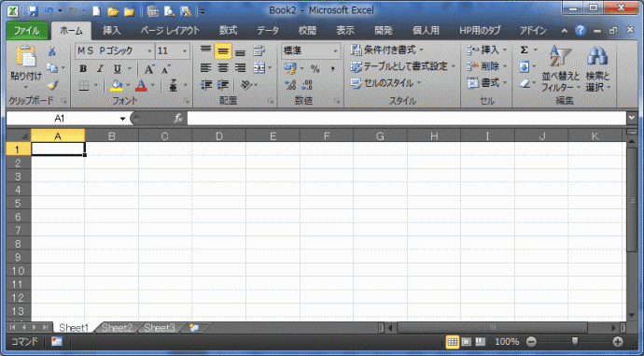Apply the comma style
The height and width of the screenshot is (356, 644).
(332, 68)
